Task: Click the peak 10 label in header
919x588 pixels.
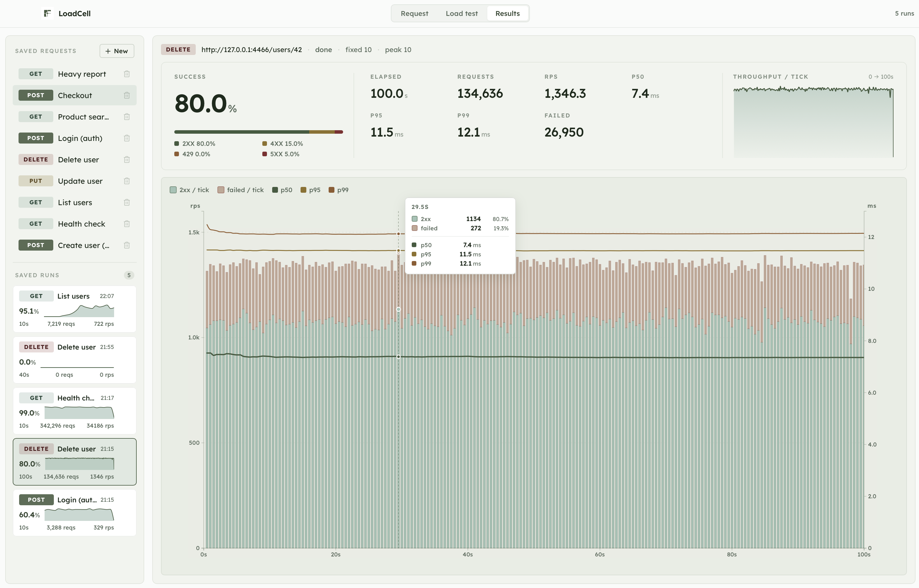Action: 398,50
